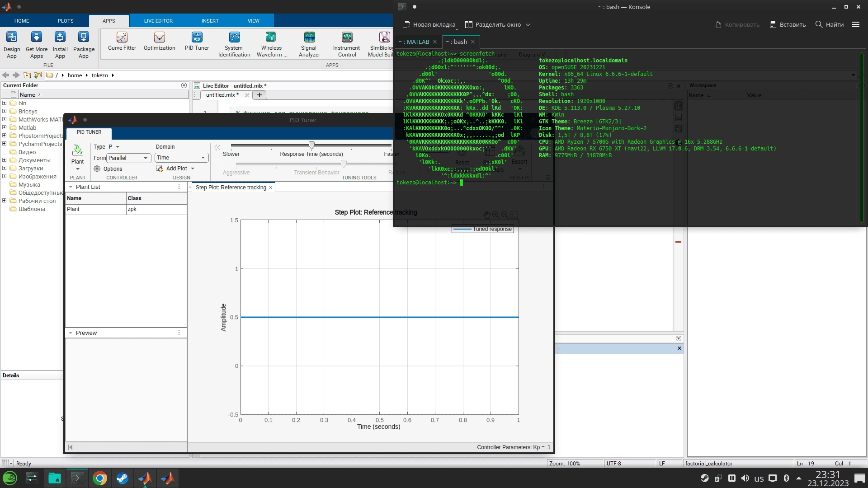The image size is (868, 488).
Task: Close the bash Konsole tab
Action: tap(473, 42)
